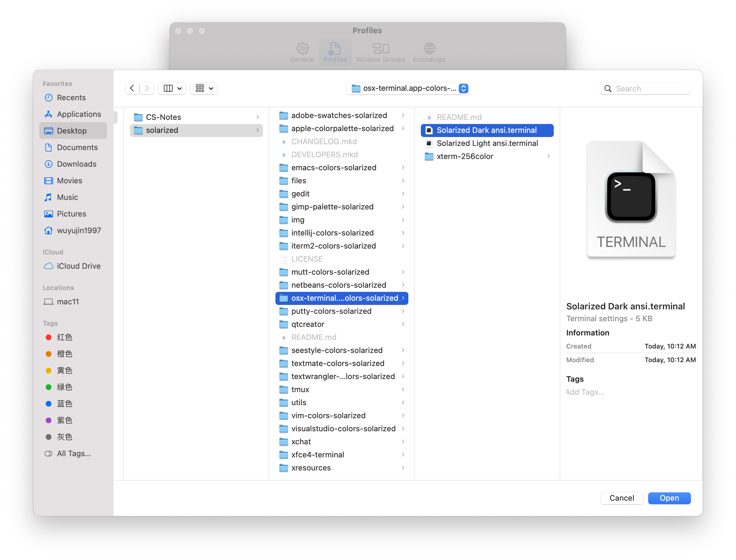Open the osx-terminal.app-colors path popup

(x=408, y=88)
